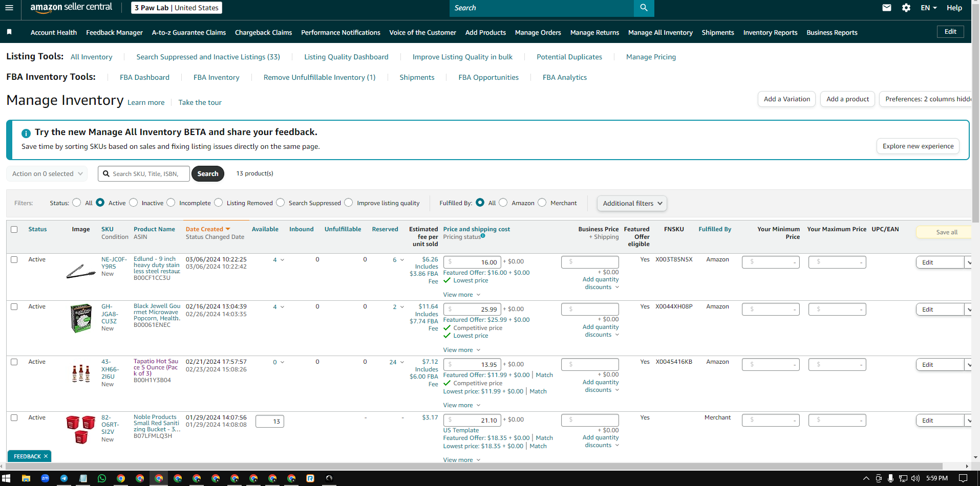The height and width of the screenshot is (486, 980).
Task: Click the 'Add a Variation' button
Action: (787, 99)
